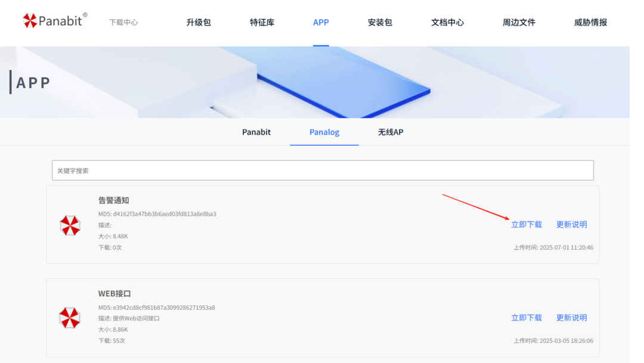Click the 大小: 8.86K text
This screenshot has width=644, height=363.
[x=113, y=330]
